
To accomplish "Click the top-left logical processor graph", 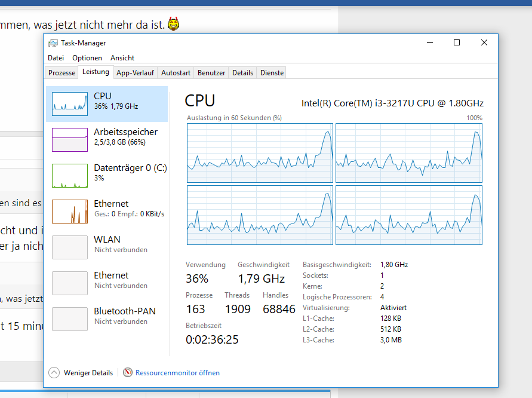I will coord(260,153).
